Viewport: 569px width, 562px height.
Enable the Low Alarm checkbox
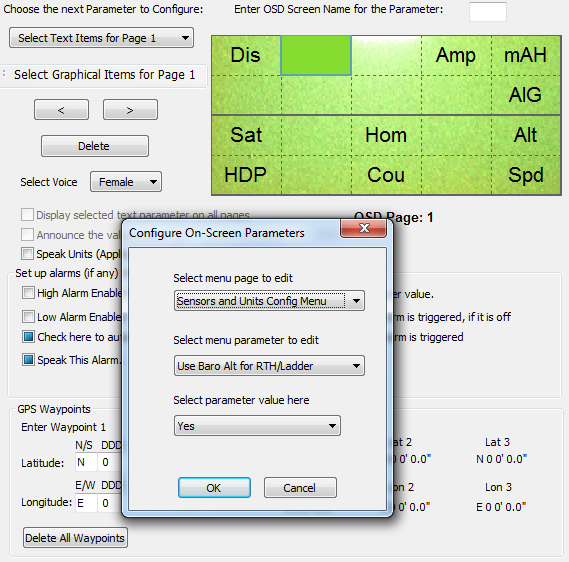(x=28, y=316)
